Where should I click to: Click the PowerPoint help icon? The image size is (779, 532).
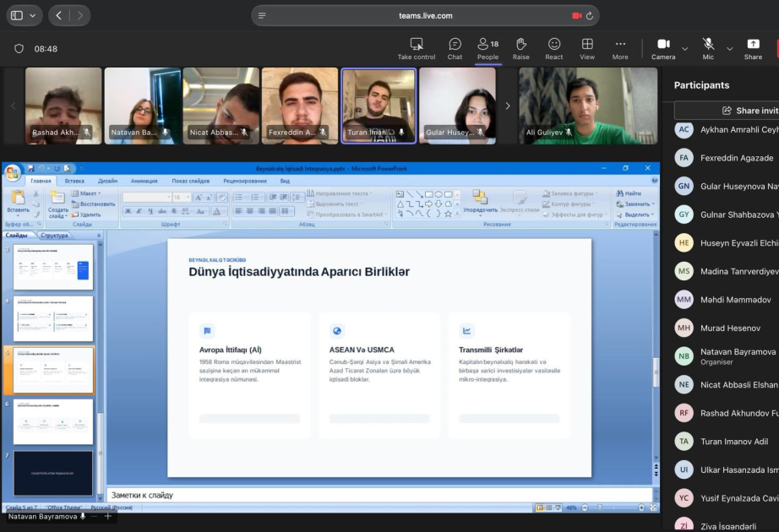pyautogui.click(x=654, y=181)
